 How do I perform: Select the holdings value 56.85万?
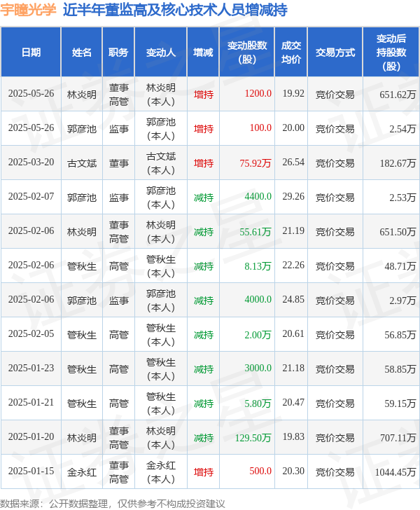pyautogui.click(x=400, y=335)
